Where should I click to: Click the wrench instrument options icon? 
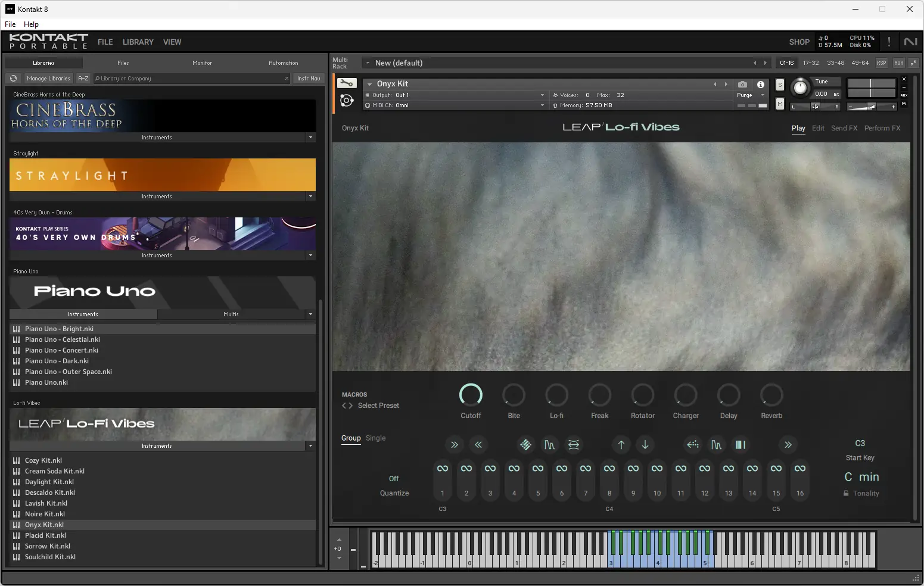[x=347, y=83]
